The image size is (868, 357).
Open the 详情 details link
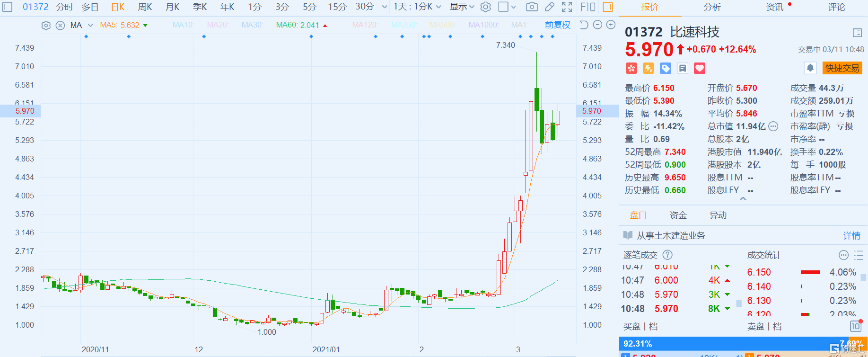coord(851,235)
